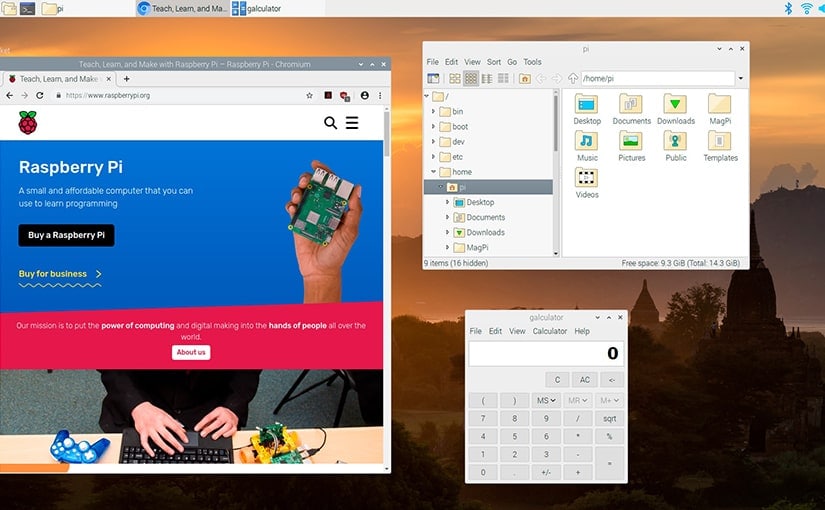Screen dimensions: 825x510
Task: Close the Teach, Learn, and Make tab
Action: [x=108, y=78]
